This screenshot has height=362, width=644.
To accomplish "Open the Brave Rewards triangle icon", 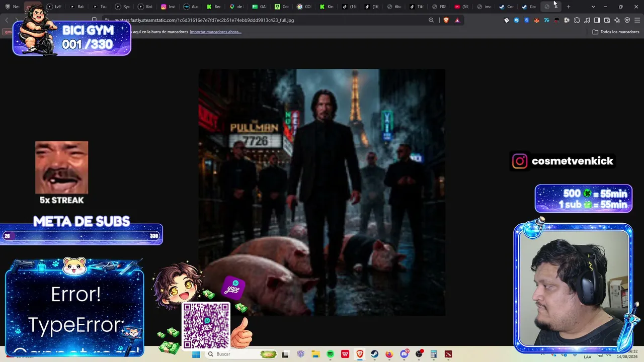I will pos(457,20).
